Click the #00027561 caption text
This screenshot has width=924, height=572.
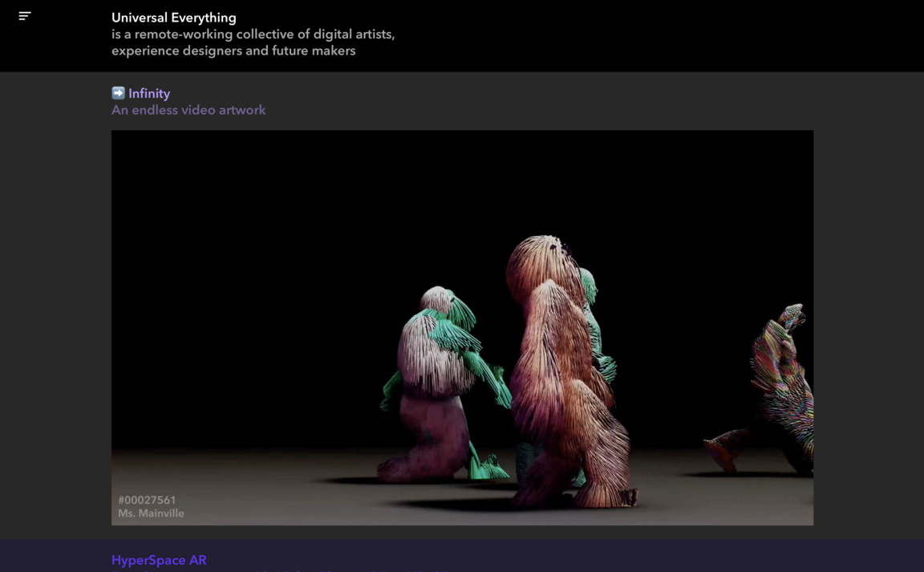point(147,500)
